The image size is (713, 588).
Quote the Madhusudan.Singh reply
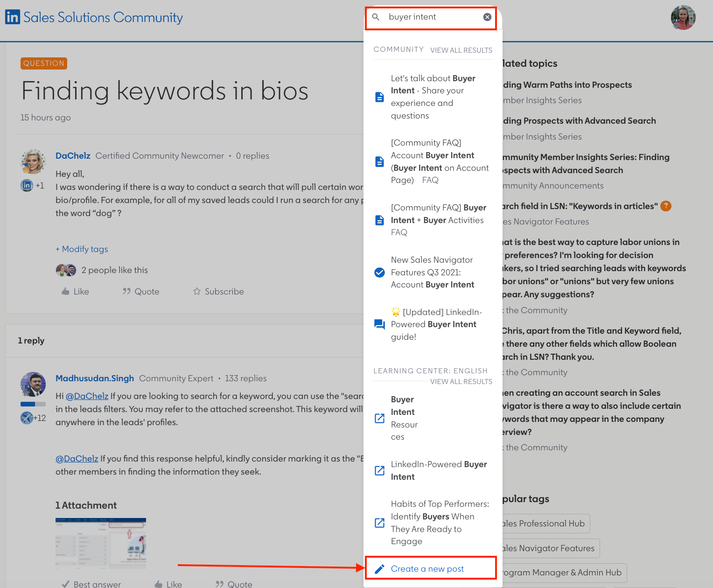[x=234, y=584]
